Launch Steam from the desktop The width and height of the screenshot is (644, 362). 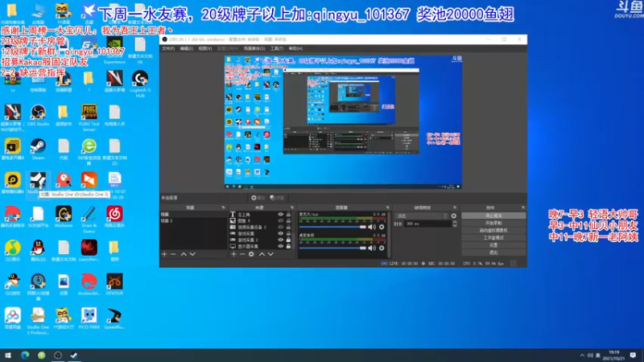(38, 150)
